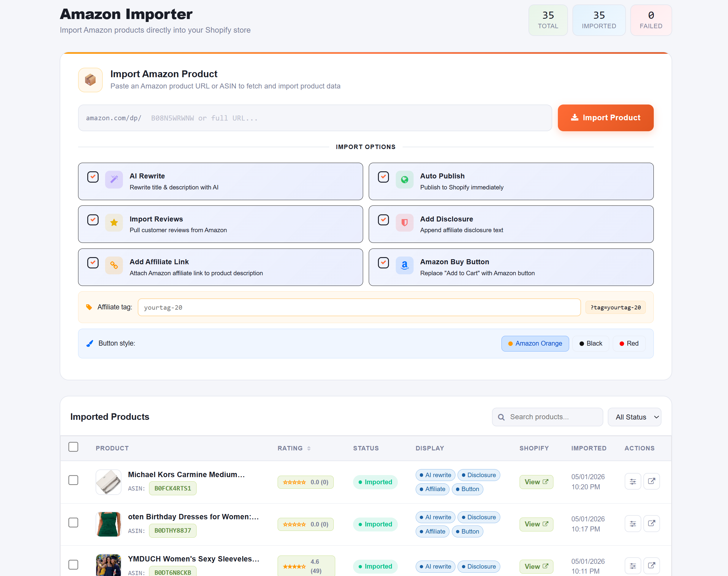Click Disclosure tag in YMDUCH Women's row
728x576 pixels.
pos(479,566)
